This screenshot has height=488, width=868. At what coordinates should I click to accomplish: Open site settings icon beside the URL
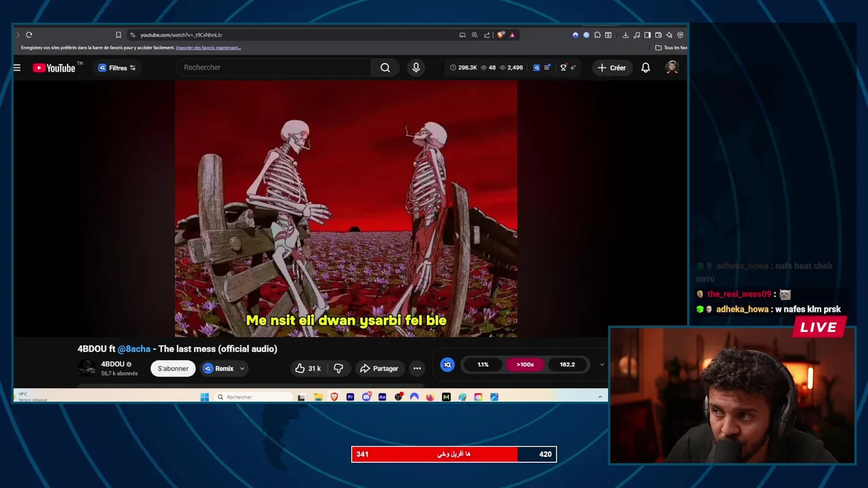pos(133,35)
